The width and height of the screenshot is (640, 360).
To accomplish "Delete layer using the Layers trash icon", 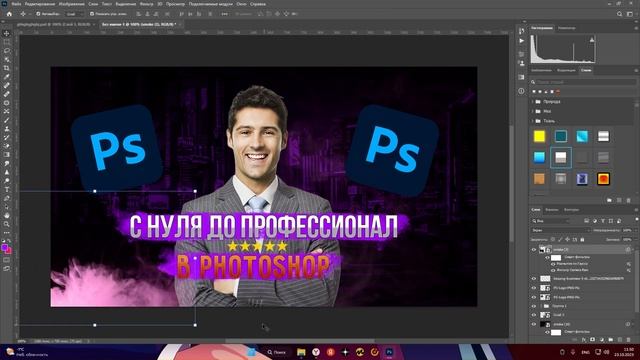I will pos(629,340).
